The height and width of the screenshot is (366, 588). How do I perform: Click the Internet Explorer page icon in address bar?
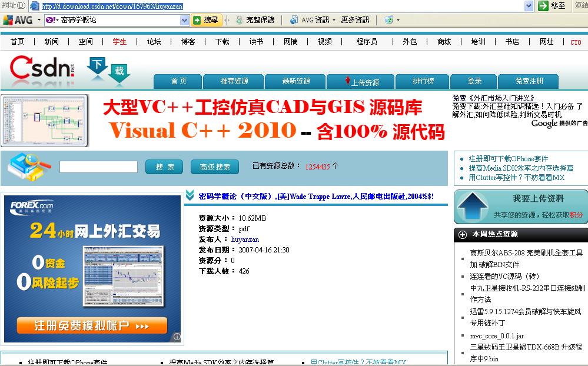(x=35, y=6)
